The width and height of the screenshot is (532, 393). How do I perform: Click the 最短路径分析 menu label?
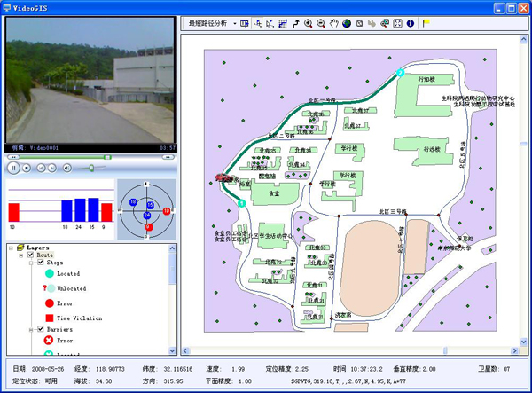[208, 23]
